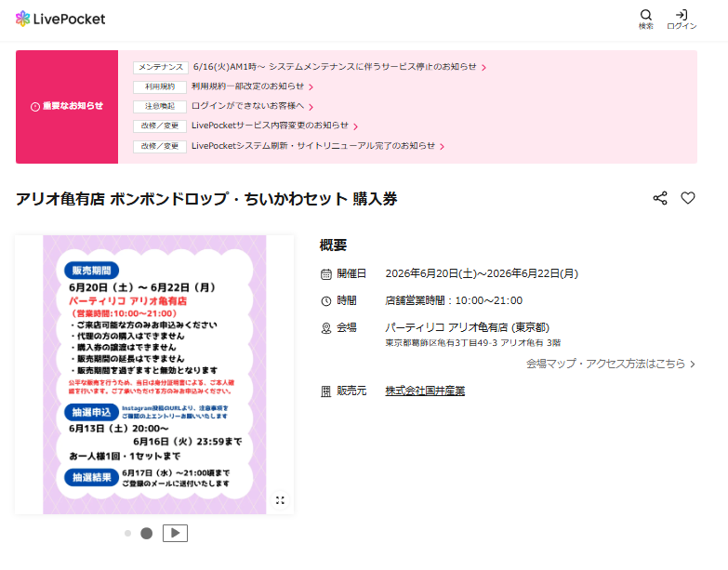Click the clock icon beside 時間
728x570 pixels.
(326, 301)
